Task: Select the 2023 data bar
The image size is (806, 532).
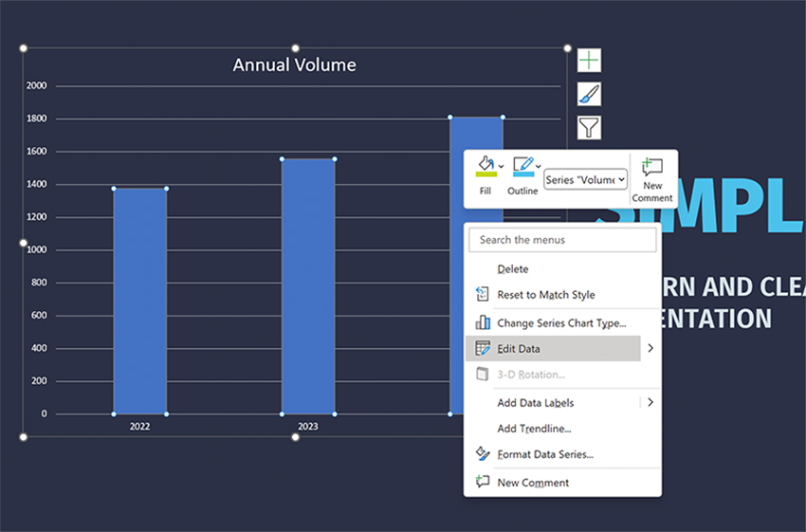Action: [308, 286]
